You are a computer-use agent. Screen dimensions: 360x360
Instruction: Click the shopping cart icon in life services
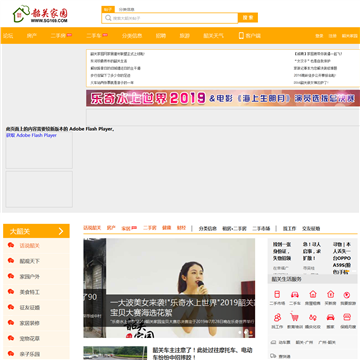coord(294,317)
